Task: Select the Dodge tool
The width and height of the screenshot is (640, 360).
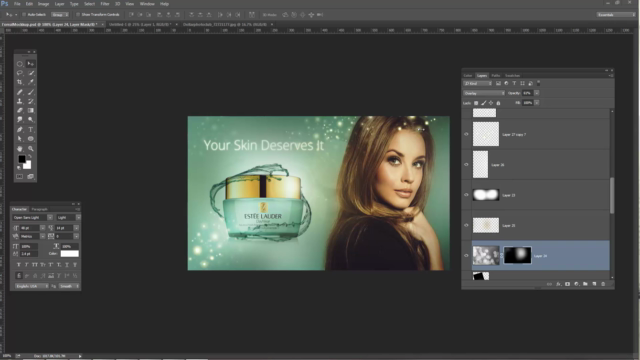Action: pyautogui.click(x=31, y=120)
